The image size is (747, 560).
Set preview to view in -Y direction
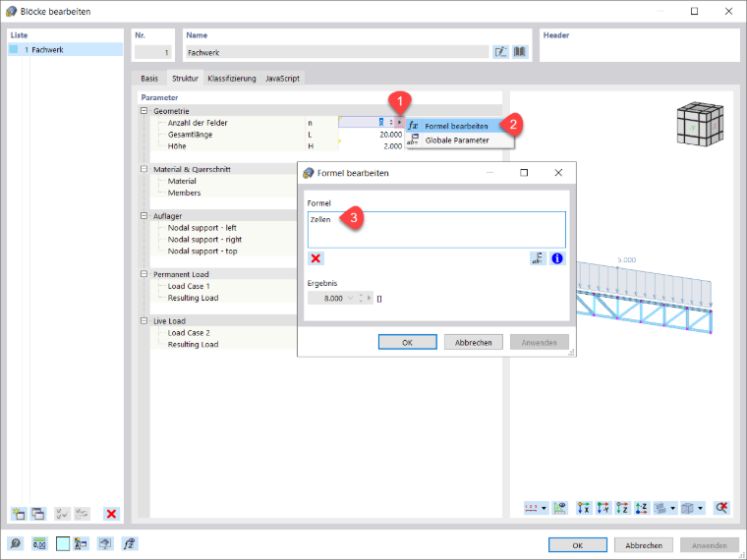(x=603, y=508)
